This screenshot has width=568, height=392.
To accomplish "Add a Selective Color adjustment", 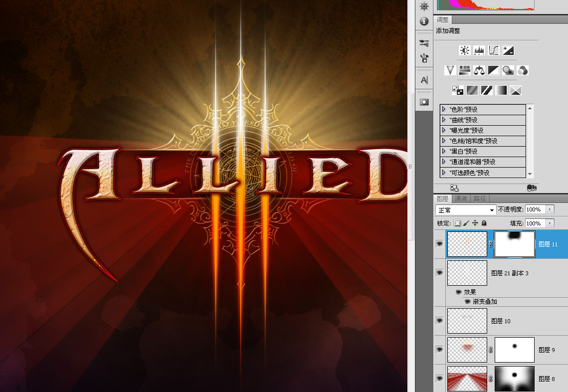I will pos(516,90).
